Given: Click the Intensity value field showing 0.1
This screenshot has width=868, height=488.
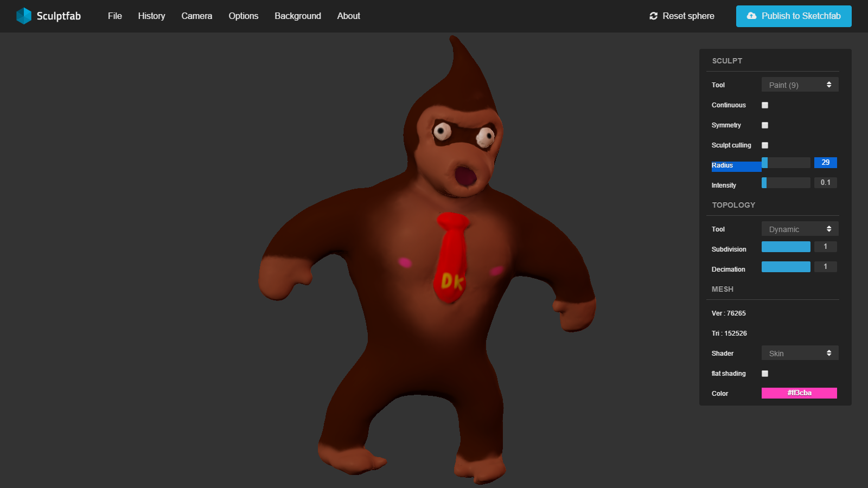Looking at the screenshot, I should pyautogui.click(x=826, y=183).
